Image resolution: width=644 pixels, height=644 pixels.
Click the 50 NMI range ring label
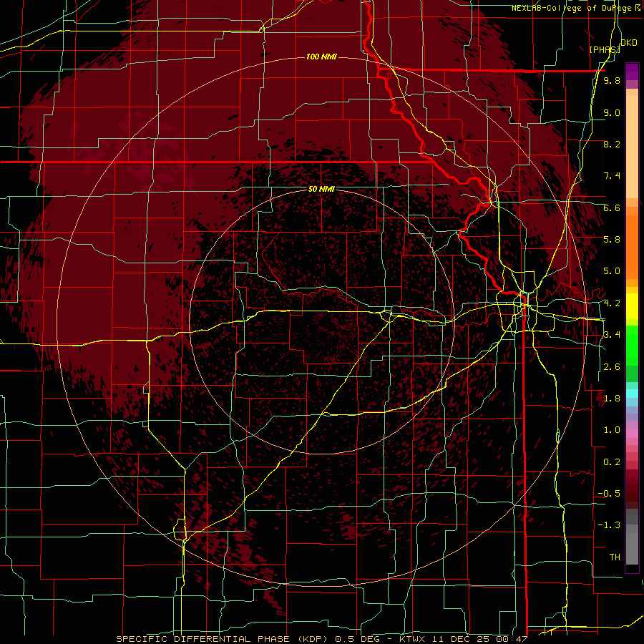pyautogui.click(x=321, y=189)
